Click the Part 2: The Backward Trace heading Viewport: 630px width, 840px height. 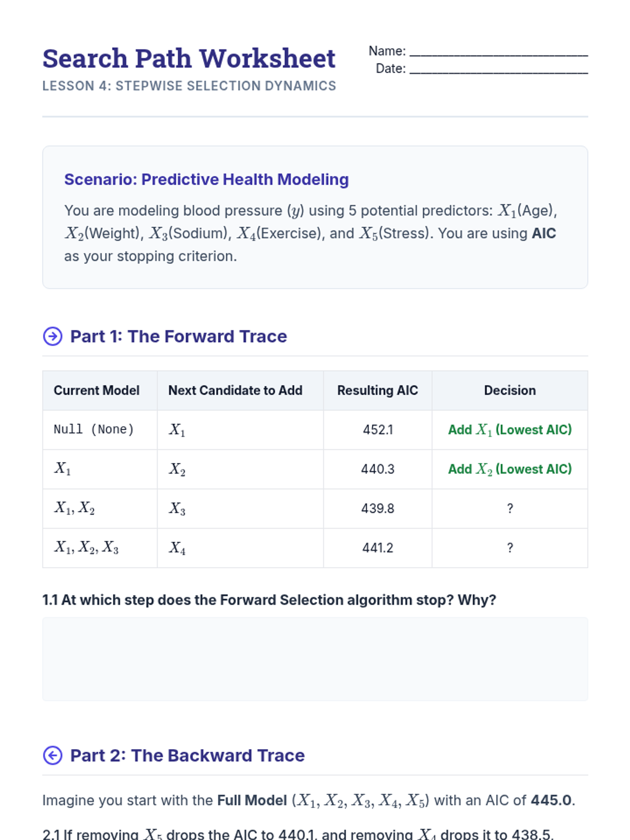[x=187, y=755]
